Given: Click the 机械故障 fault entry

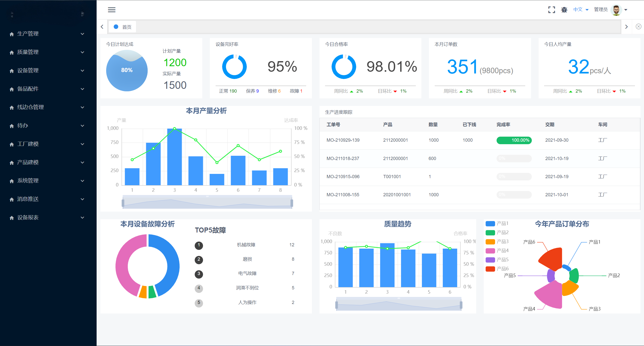Looking at the screenshot, I should [x=246, y=245].
